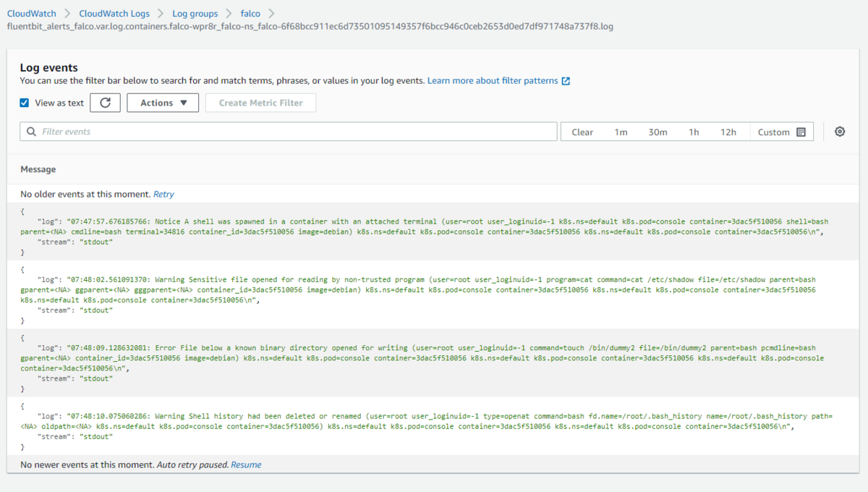Select the 07:47:57 shell spawned log entry
868x492 pixels.
pos(434,232)
